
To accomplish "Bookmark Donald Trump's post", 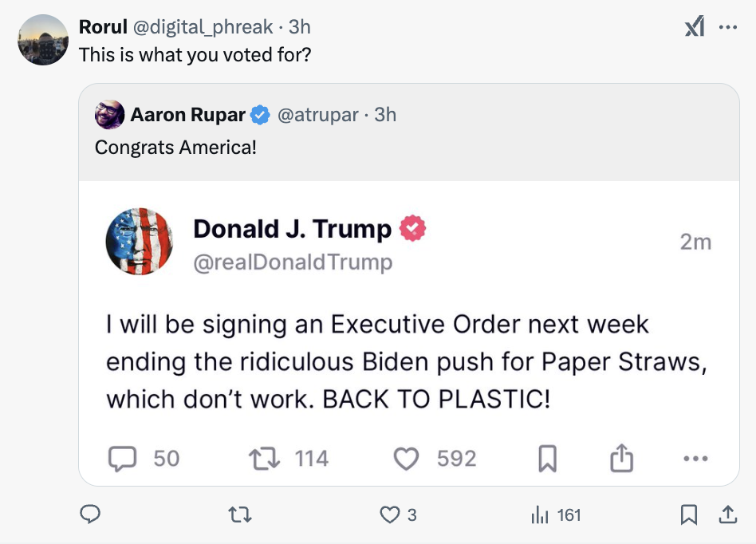I will tap(547, 458).
